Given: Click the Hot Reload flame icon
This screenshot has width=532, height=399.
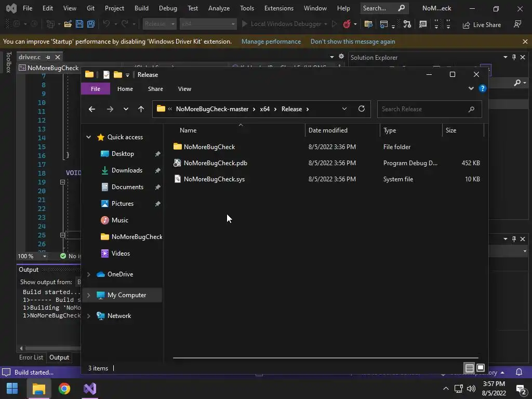Looking at the screenshot, I should (x=347, y=24).
